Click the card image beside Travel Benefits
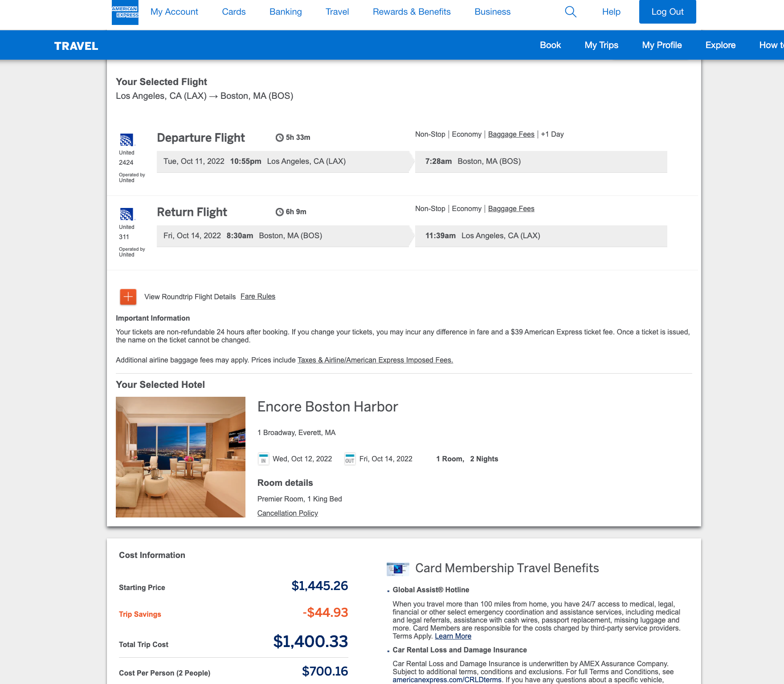Screen dimensions: 784x684 point(398,569)
